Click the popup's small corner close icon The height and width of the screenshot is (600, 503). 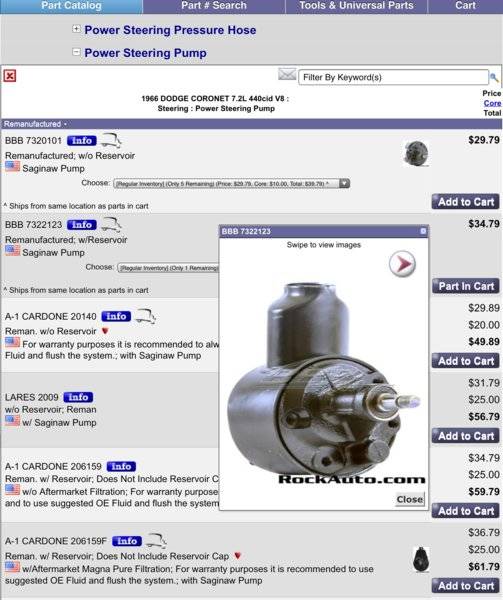coord(423,231)
